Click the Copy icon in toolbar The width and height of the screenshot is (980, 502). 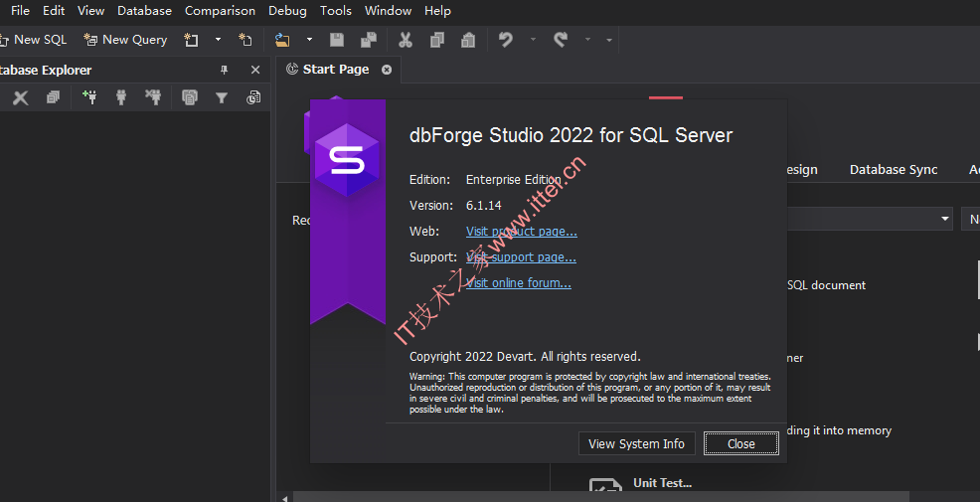(437, 40)
